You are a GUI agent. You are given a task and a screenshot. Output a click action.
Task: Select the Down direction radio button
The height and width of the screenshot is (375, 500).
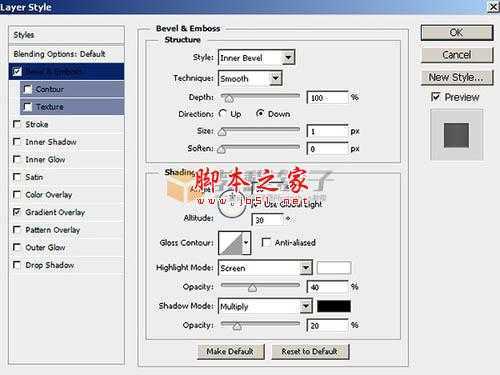260,114
